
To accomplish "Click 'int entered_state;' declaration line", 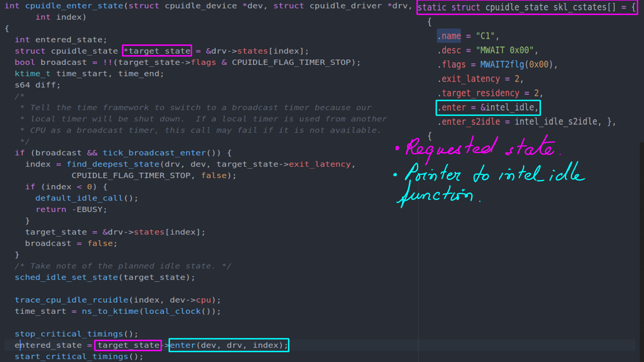I will click(x=61, y=40).
